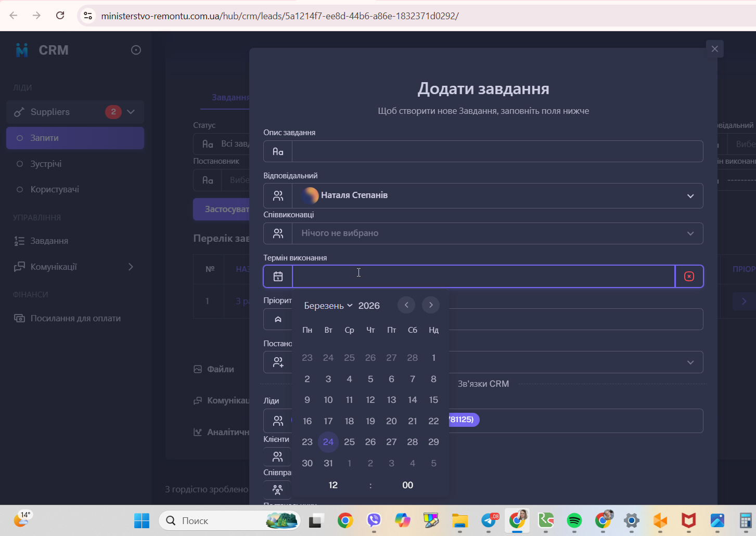This screenshot has height=536, width=756.
Task: Click the CRM logo in the sidebar
Action: [22, 50]
